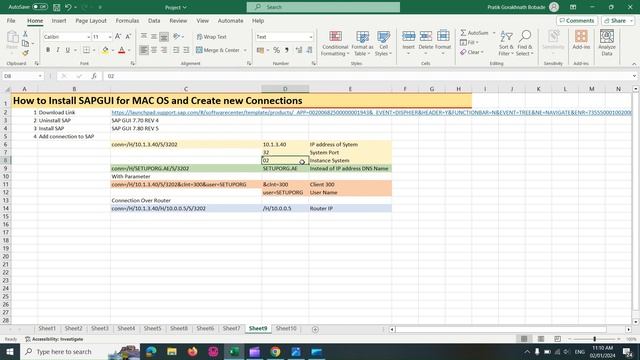Open Cell Styles gallery

pos(383,43)
